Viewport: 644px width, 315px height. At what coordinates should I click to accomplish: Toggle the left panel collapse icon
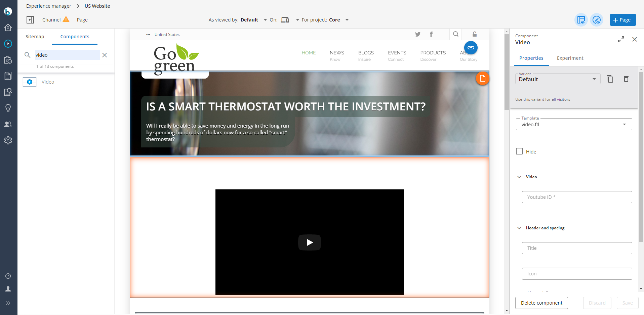pos(30,20)
